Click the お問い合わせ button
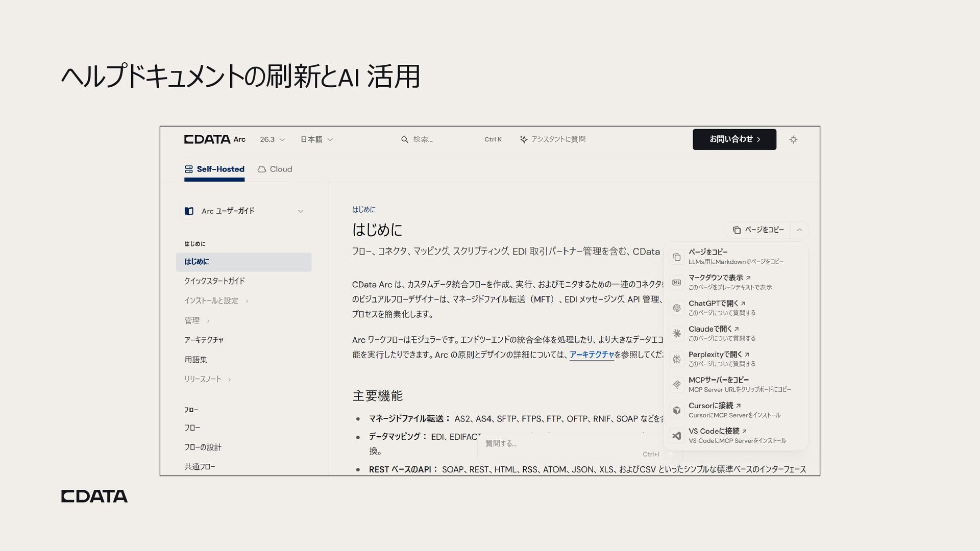This screenshot has width=980, height=551. coord(734,139)
